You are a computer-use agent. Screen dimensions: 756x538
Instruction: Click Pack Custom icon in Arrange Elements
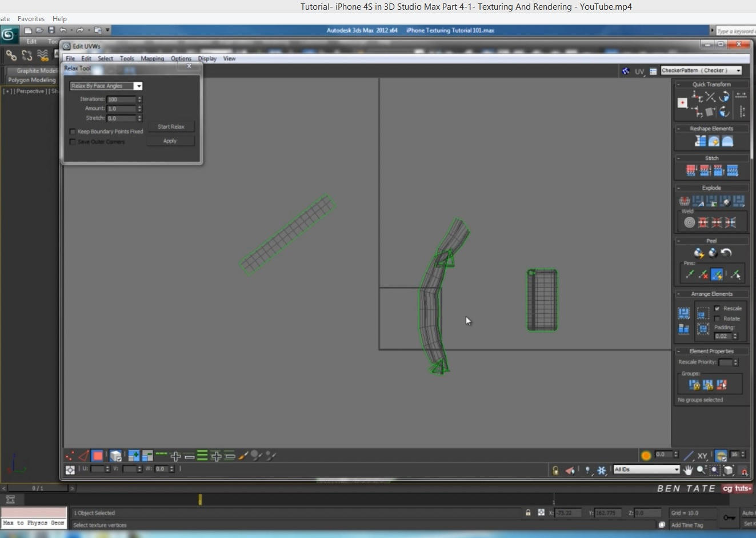pyautogui.click(x=684, y=313)
